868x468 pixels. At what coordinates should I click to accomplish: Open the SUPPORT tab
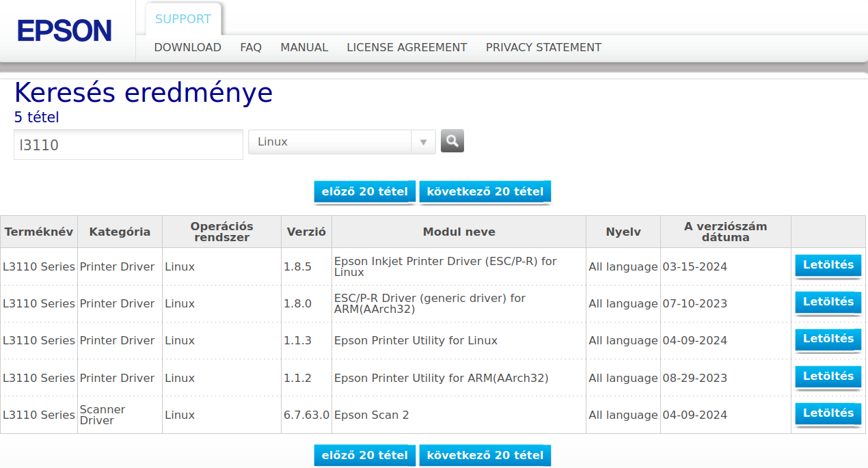[x=183, y=19]
